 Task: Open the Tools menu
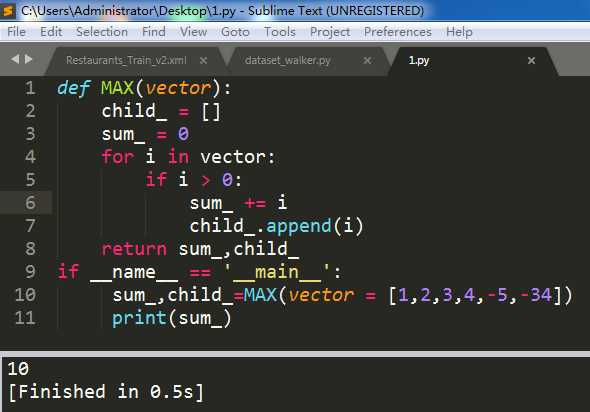tap(280, 32)
